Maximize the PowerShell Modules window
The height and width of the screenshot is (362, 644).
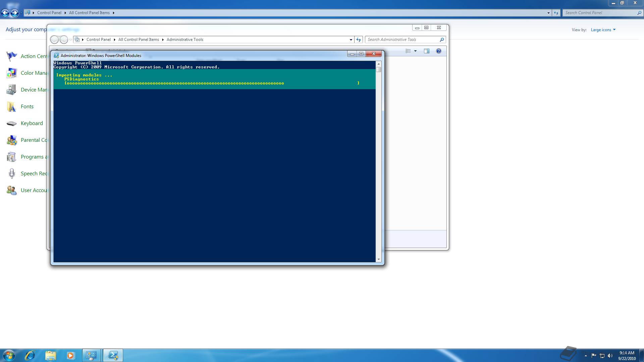click(x=361, y=54)
